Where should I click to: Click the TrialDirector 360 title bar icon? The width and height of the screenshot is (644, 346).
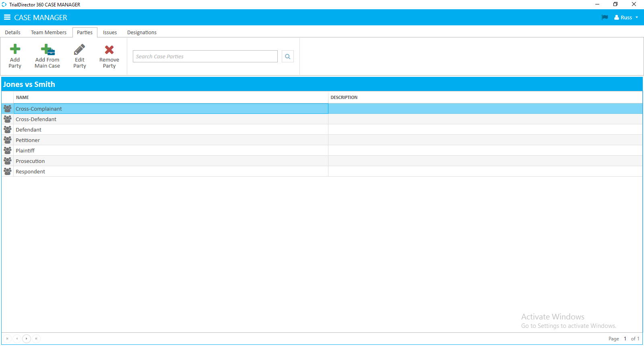tap(4, 4)
